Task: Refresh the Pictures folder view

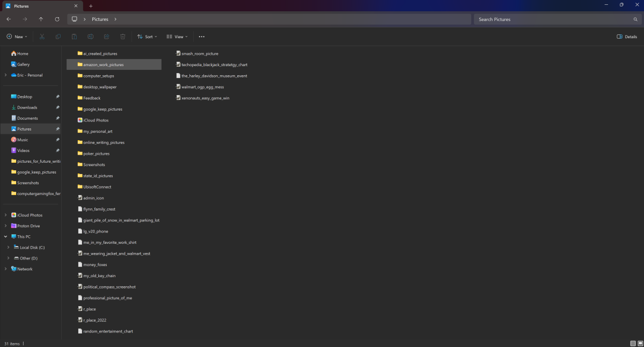Action: point(57,19)
